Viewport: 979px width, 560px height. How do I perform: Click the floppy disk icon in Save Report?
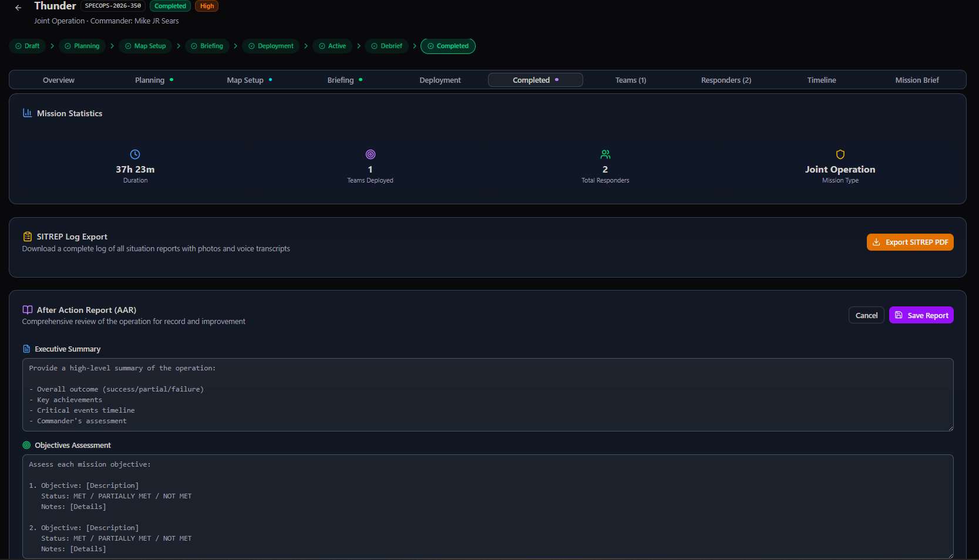[899, 315]
